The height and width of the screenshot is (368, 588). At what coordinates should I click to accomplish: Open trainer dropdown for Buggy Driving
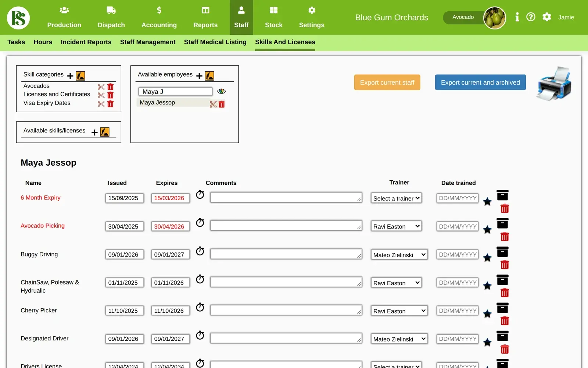[399, 255]
